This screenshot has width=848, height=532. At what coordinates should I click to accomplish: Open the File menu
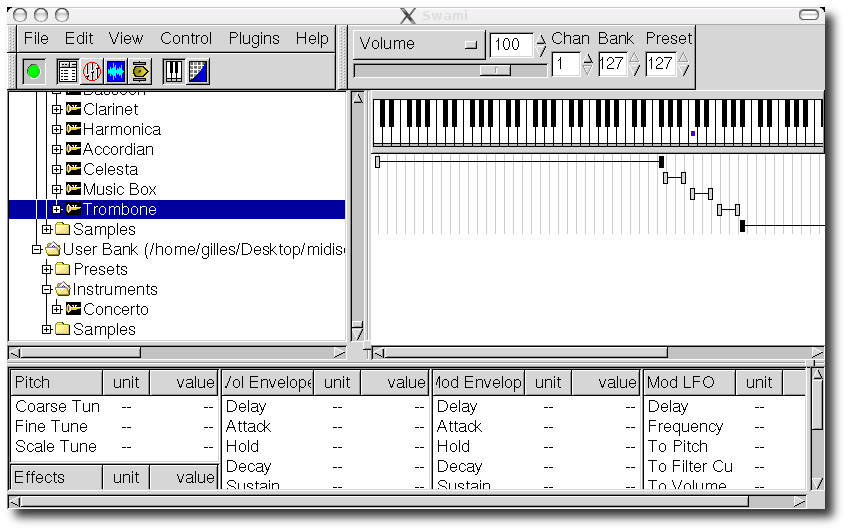36,38
